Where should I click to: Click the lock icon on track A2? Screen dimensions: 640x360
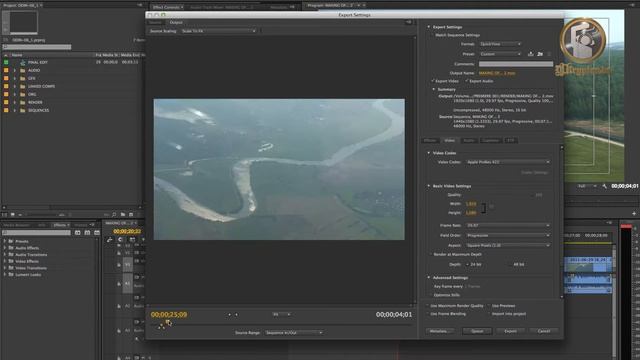tap(119, 306)
